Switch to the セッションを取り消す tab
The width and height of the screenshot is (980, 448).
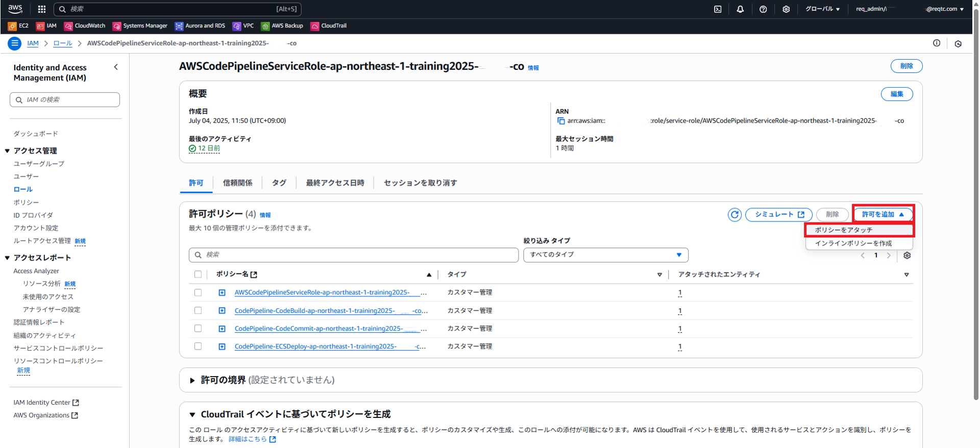[421, 183]
